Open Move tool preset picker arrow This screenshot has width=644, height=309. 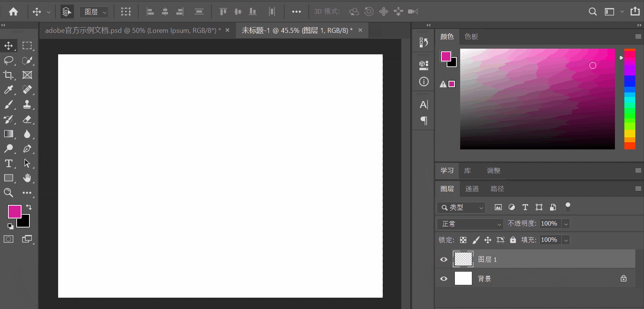(x=49, y=12)
